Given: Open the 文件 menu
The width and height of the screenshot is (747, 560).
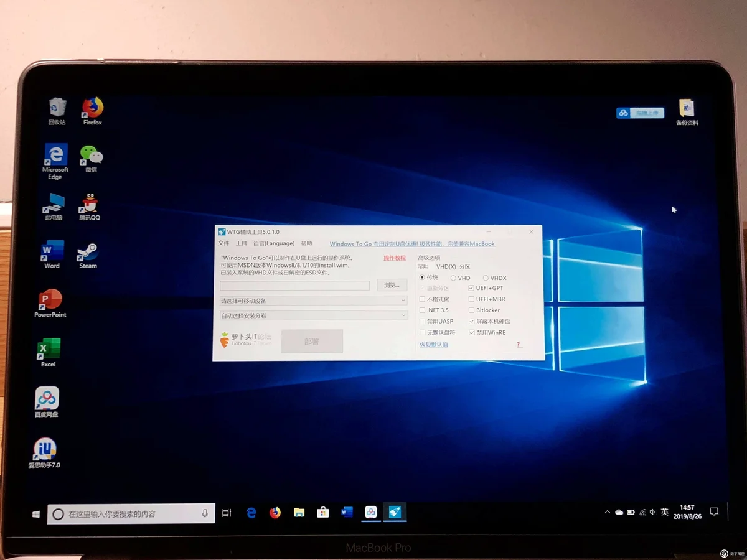Looking at the screenshot, I should (x=224, y=243).
